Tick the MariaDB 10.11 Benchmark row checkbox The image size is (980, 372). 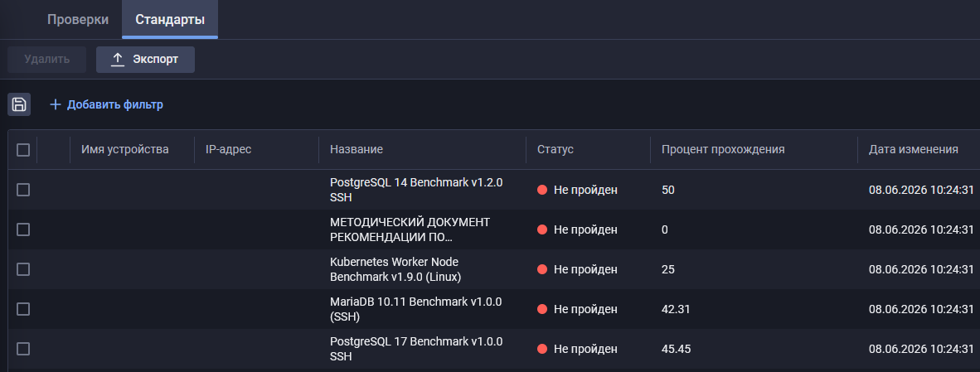pos(23,309)
